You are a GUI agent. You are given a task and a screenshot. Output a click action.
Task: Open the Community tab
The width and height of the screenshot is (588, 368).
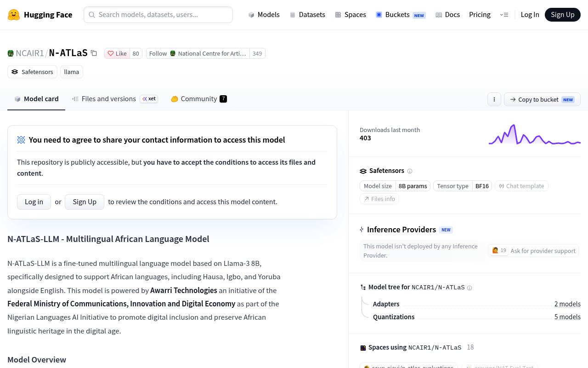[199, 99]
